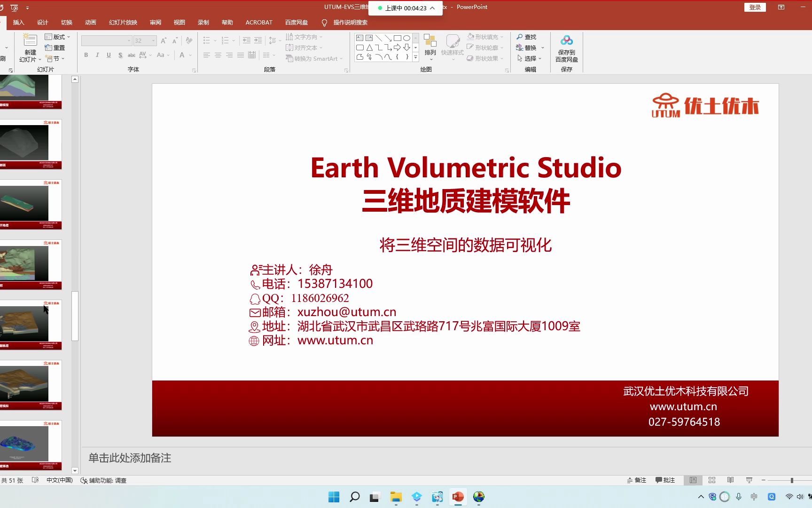812x508 pixels.
Task: Increase list indent level
Action: [258, 41]
